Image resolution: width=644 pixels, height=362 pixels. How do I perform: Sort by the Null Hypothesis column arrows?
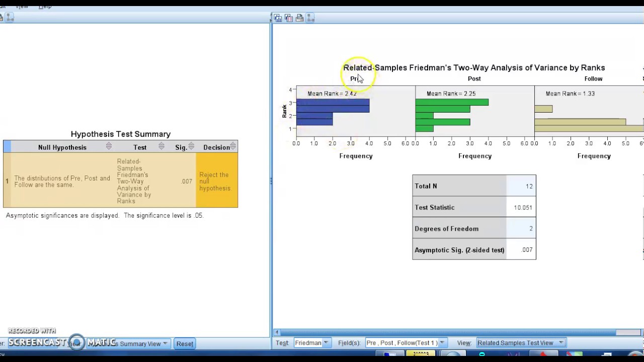(109, 146)
